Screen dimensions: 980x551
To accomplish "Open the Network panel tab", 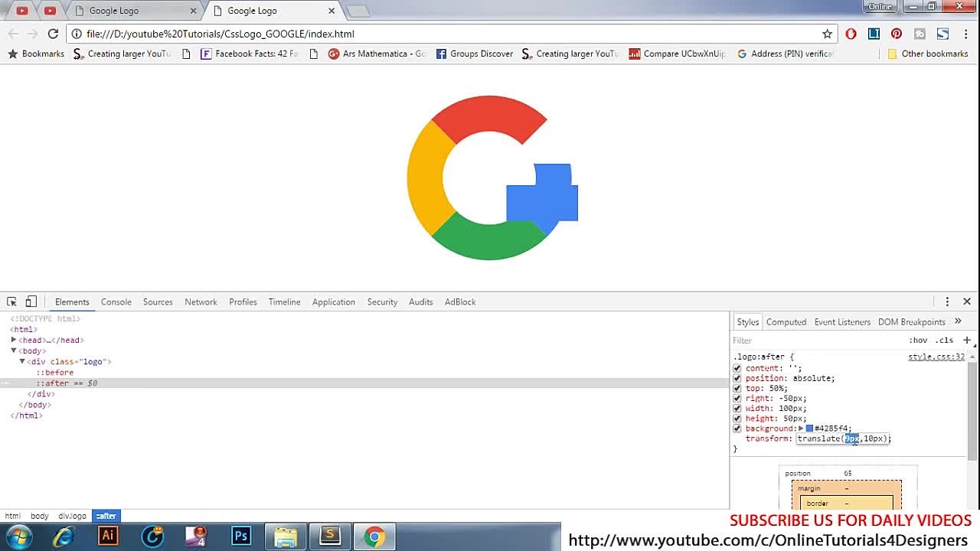I will 201,302.
